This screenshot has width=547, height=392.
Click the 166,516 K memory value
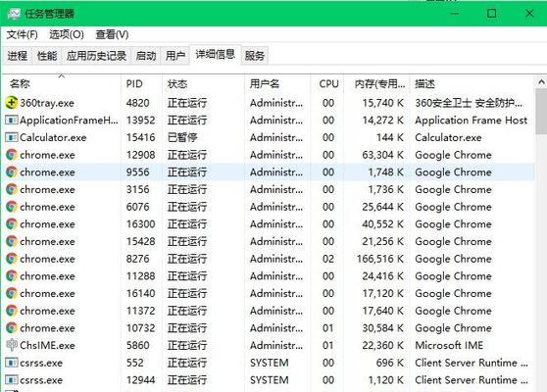tap(380, 259)
